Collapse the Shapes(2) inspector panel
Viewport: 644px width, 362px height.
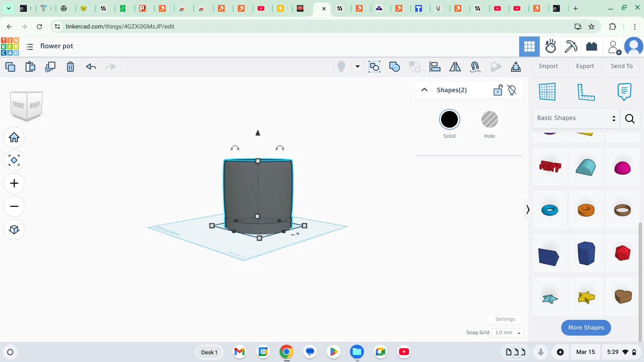tap(424, 90)
